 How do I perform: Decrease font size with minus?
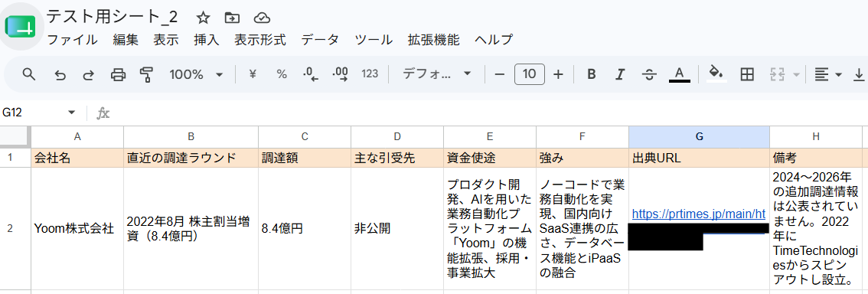(499, 74)
